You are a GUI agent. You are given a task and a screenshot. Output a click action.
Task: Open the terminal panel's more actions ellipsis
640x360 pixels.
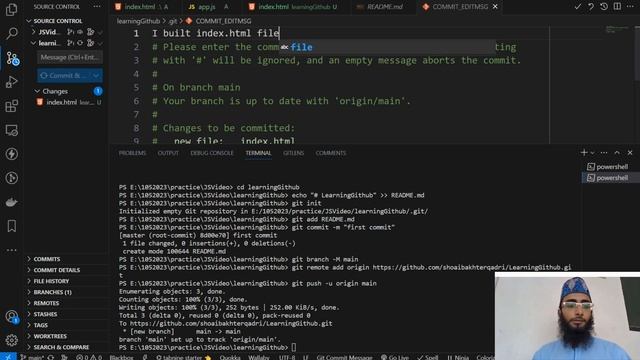(604, 153)
